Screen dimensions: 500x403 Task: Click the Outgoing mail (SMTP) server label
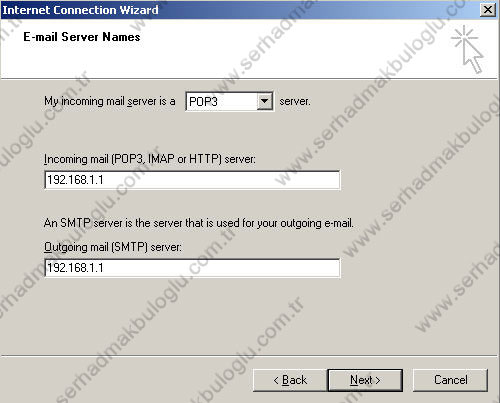113,247
